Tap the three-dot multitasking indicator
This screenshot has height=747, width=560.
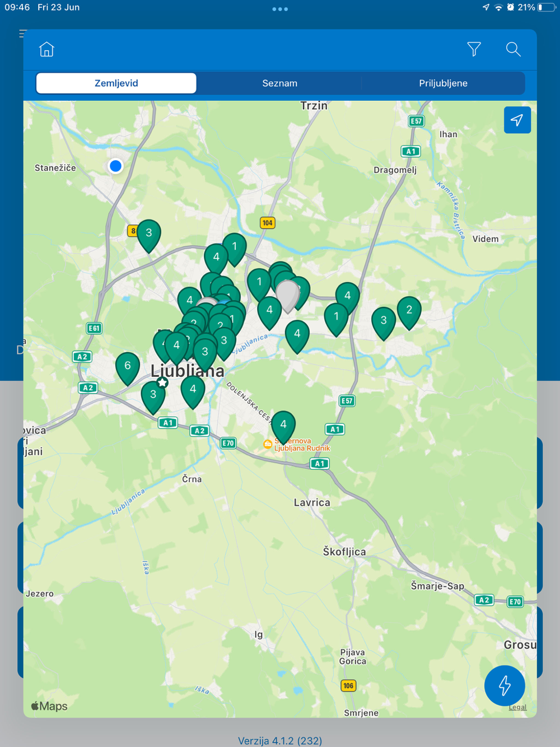pyautogui.click(x=280, y=9)
